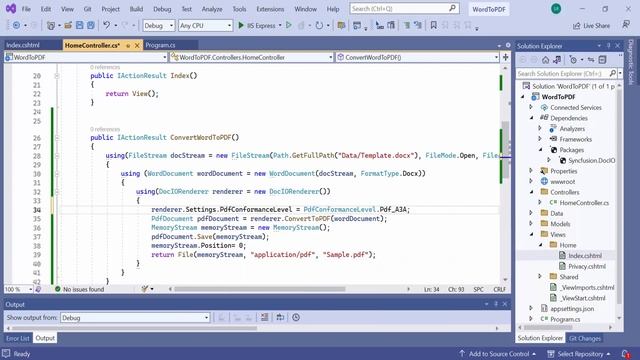Collapse the Dependencies tree node

click(x=531, y=118)
